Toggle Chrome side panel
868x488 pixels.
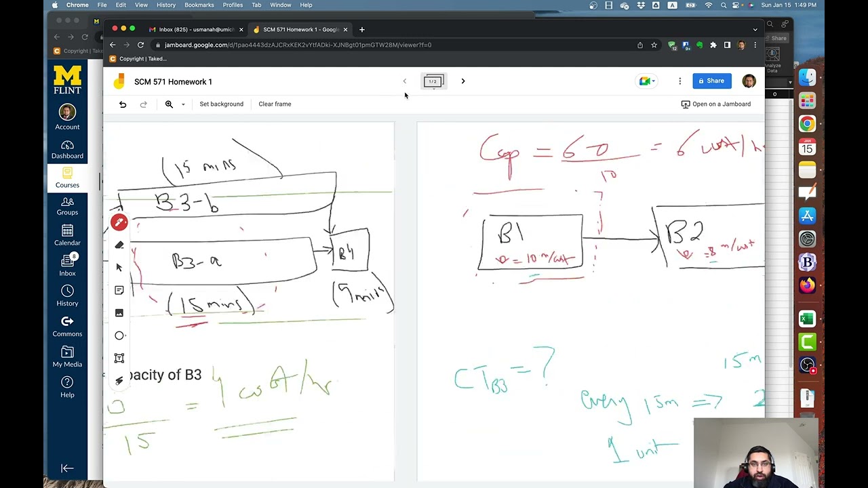pos(727,45)
